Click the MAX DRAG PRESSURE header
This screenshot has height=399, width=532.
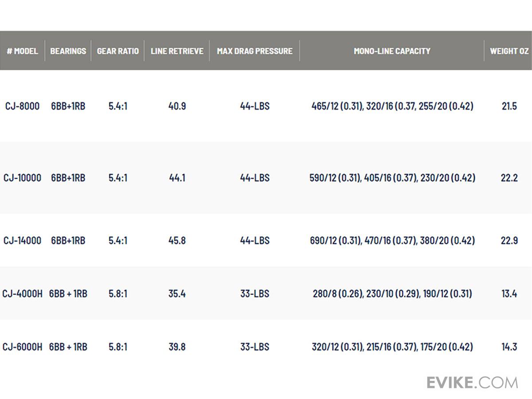(x=254, y=51)
